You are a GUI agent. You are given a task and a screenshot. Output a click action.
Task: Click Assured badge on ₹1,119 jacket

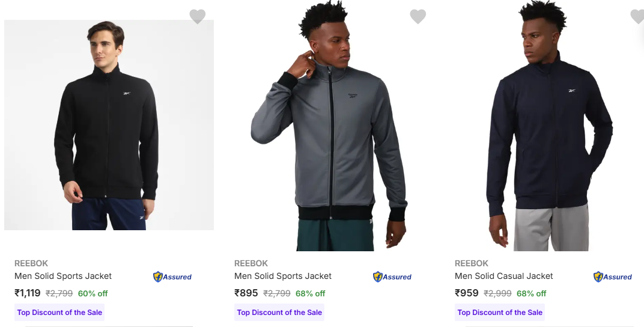172,277
